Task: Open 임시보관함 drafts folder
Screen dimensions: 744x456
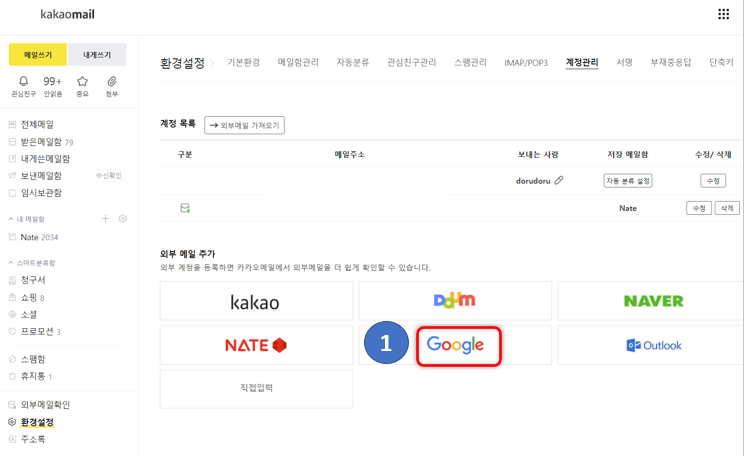Action: 41,193
